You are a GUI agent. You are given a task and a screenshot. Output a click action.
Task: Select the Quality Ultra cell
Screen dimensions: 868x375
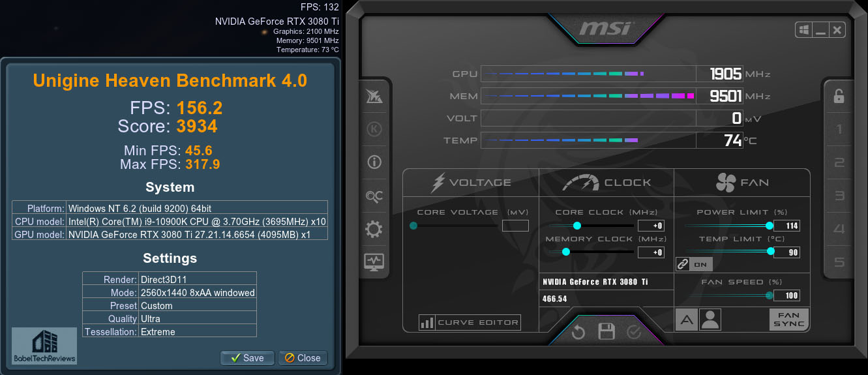coord(198,318)
